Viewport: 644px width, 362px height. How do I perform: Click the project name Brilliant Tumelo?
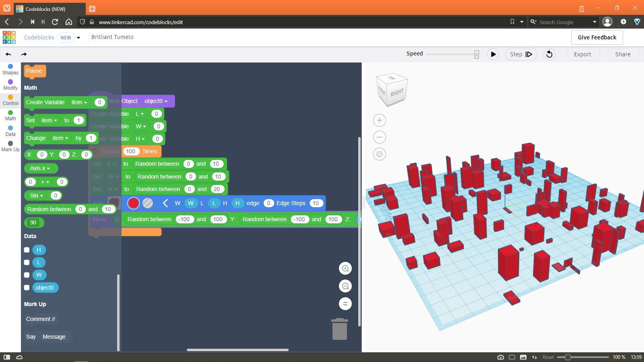[x=112, y=37]
